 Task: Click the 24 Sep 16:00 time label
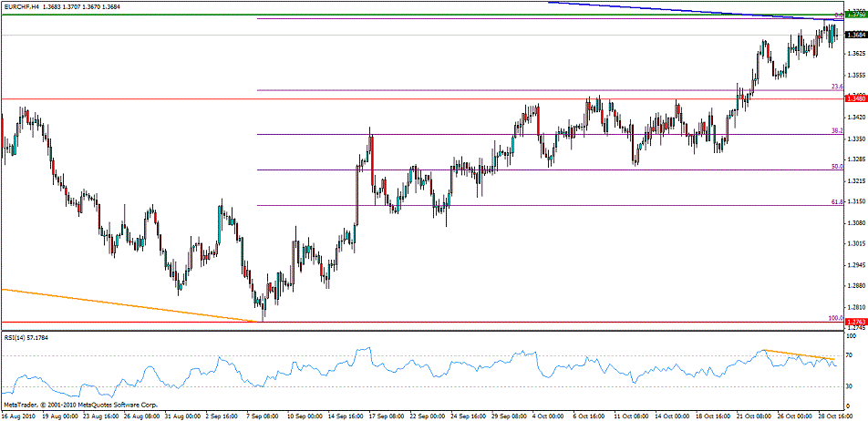(x=468, y=415)
